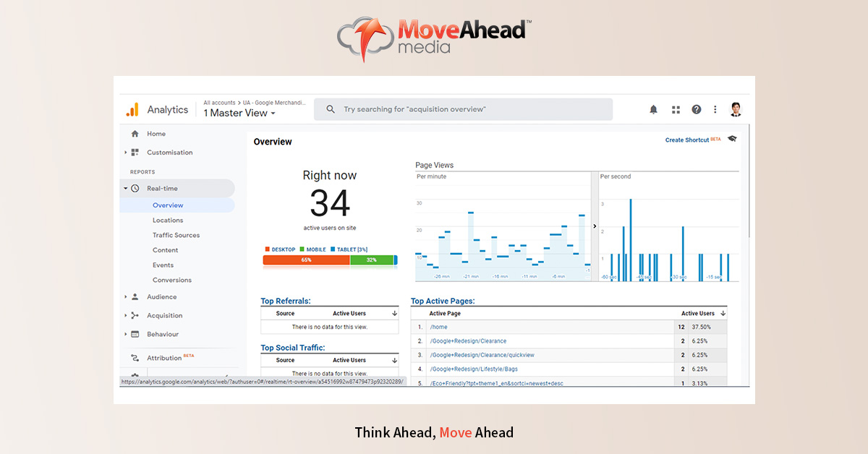Click the Real-time clock icon

pyautogui.click(x=135, y=188)
